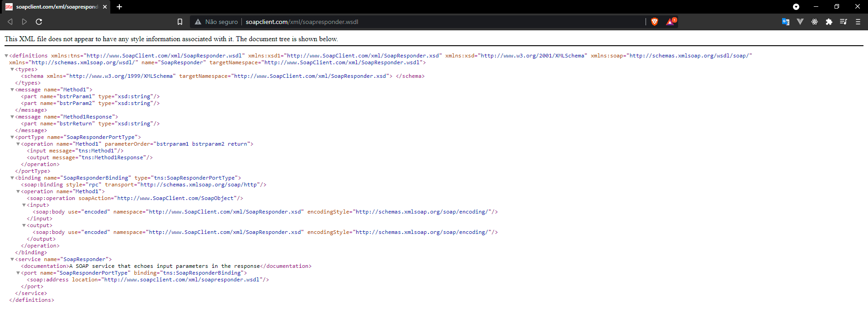868x309 pixels.
Task: Click the soap:binding style rpc line
Action: pos(144,185)
